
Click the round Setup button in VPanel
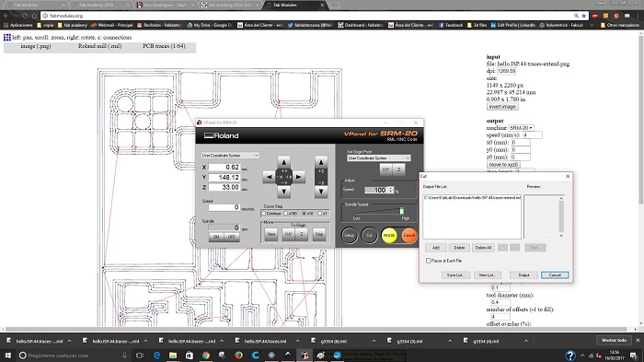click(x=349, y=235)
